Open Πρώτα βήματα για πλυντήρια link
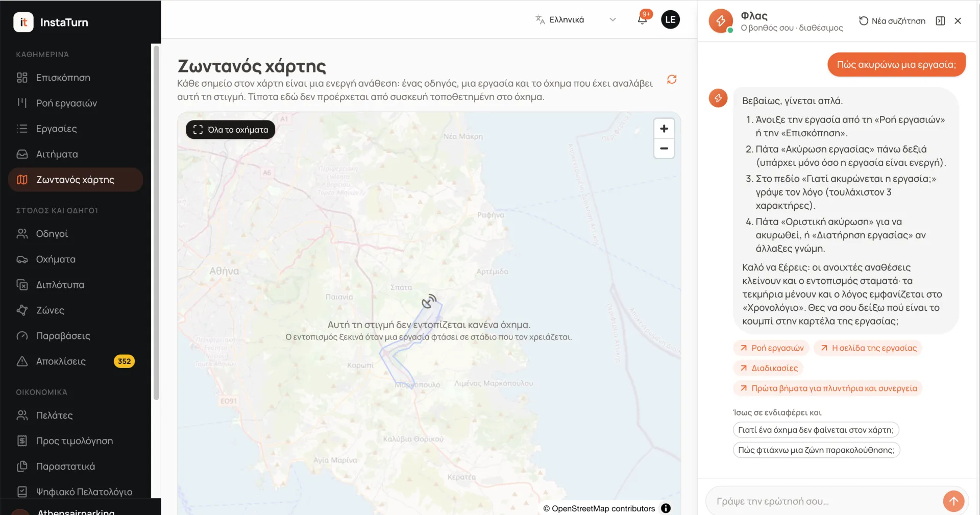Image resolution: width=980 pixels, height=515 pixels. [828, 388]
